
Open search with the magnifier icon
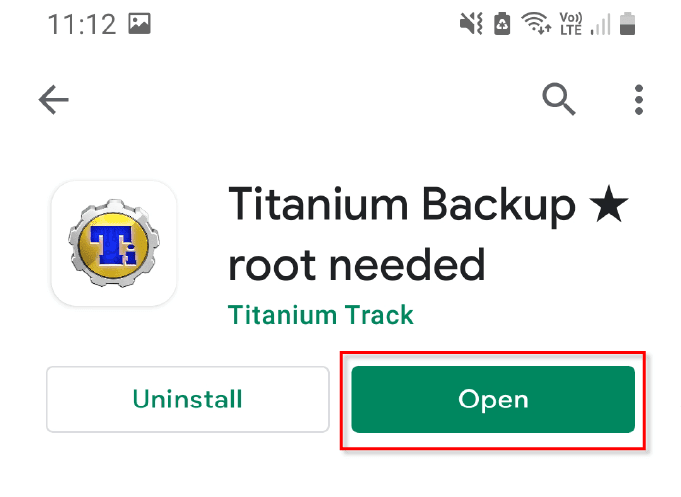pos(559,99)
